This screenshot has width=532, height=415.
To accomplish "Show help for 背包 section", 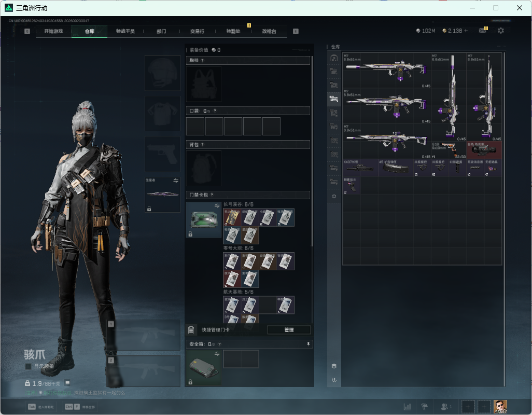I will 203,145.
